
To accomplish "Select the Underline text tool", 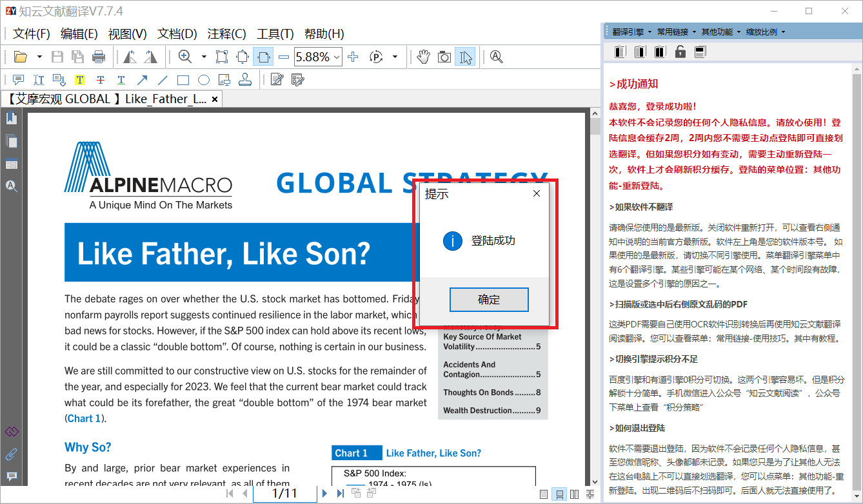I will pyautogui.click(x=121, y=80).
